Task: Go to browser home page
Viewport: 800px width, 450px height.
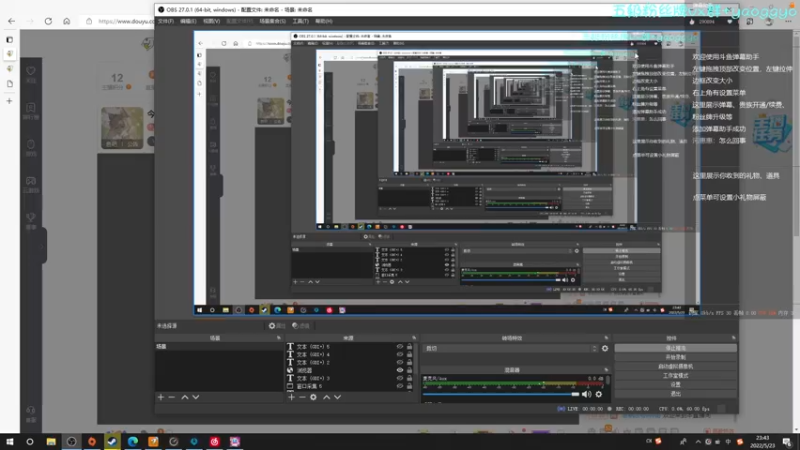Action: (66, 21)
